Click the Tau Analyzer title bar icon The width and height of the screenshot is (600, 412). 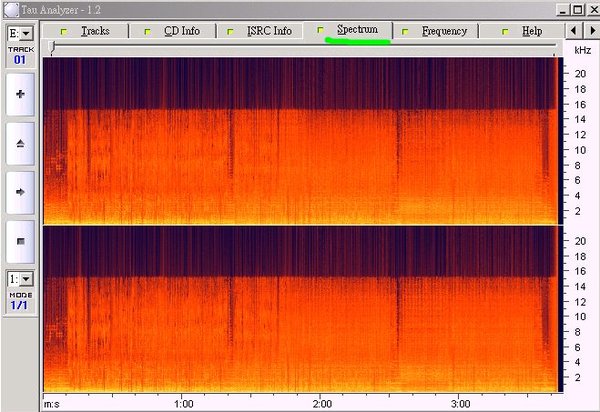point(11,10)
